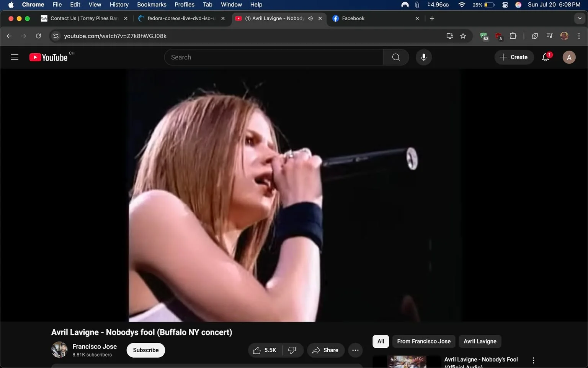The height and width of the screenshot is (368, 588).
Task: Open the Chrome profile avatar
Action: (564, 36)
